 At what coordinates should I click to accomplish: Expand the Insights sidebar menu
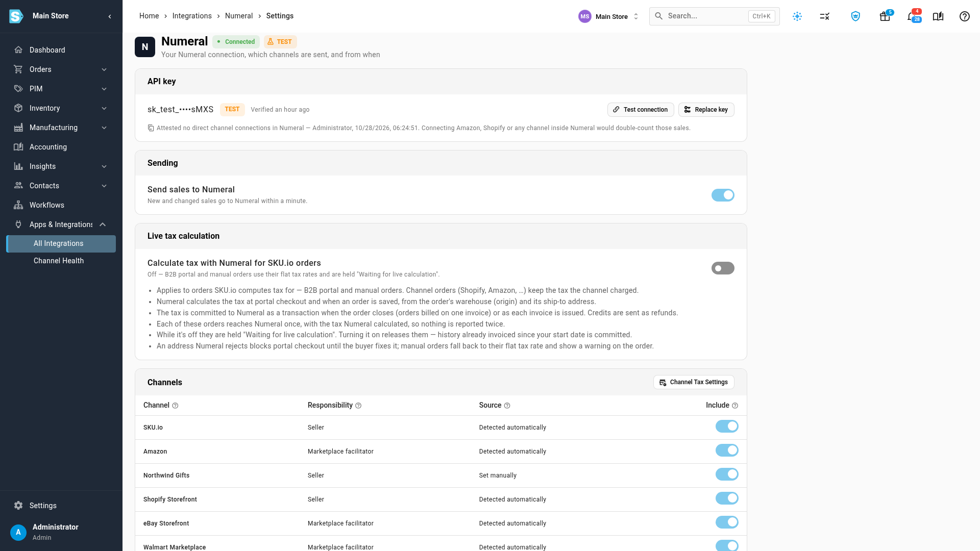(61, 166)
